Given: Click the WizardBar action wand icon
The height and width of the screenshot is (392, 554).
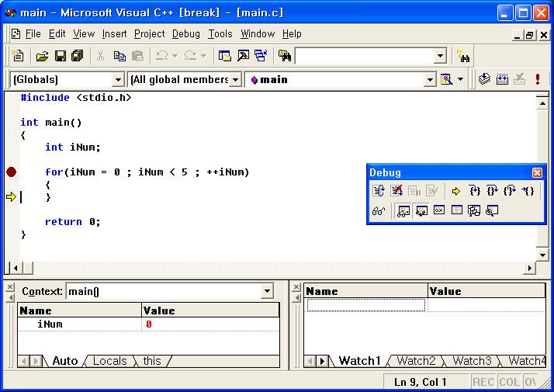Looking at the screenshot, I should [446, 79].
